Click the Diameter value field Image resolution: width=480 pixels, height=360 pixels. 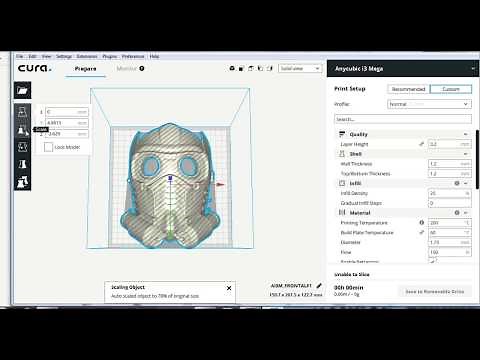(449, 242)
